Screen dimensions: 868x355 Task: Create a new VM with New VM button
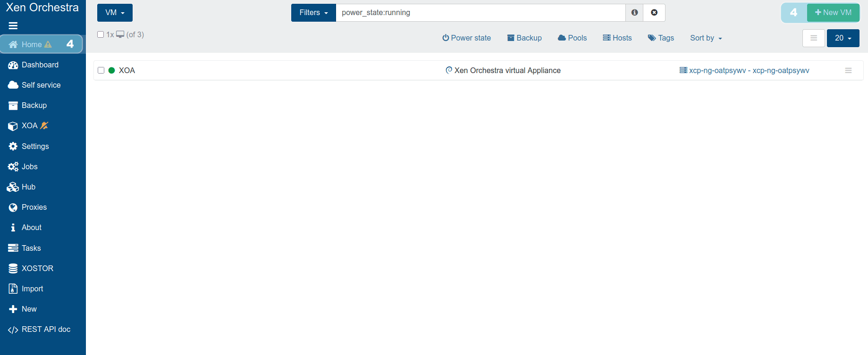pyautogui.click(x=833, y=13)
